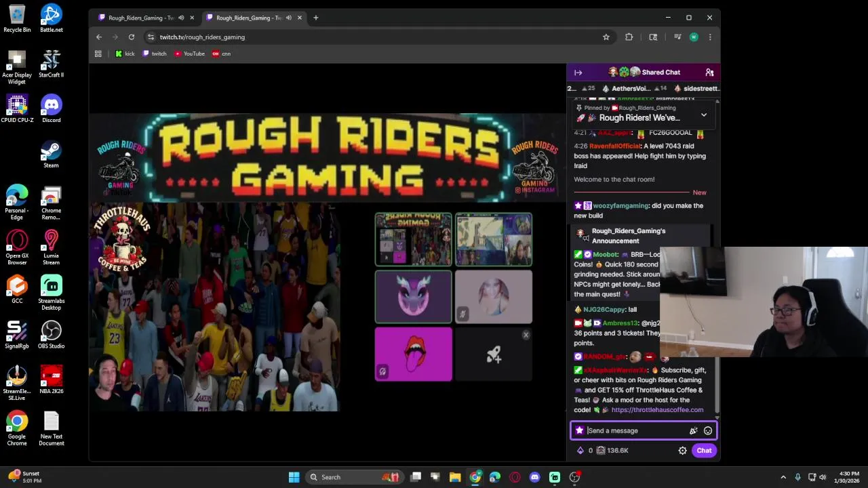Launch Streamlabs Desktop shortcut
Screen dimensions: 868x488
point(51,293)
